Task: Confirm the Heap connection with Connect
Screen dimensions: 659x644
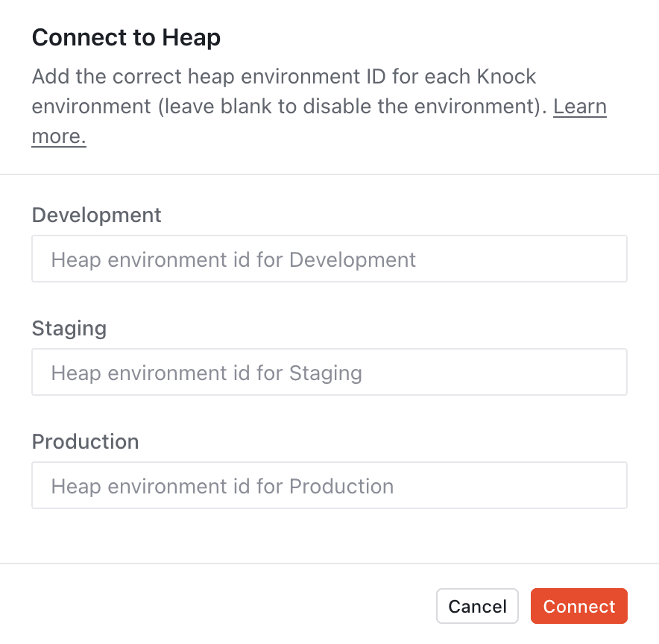Action: 578,606
